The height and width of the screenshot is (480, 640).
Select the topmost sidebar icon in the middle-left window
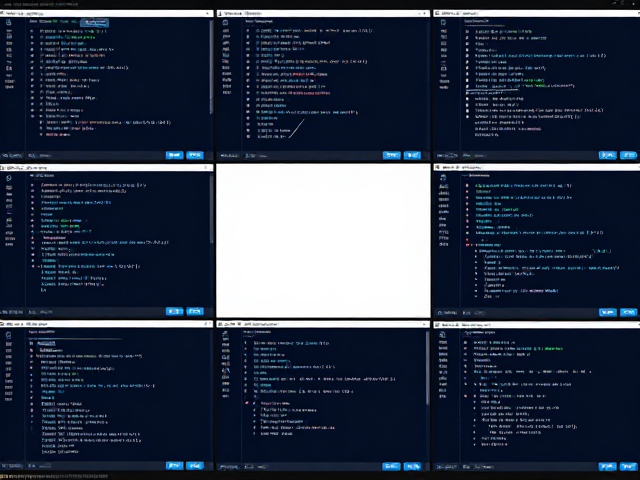9,178
